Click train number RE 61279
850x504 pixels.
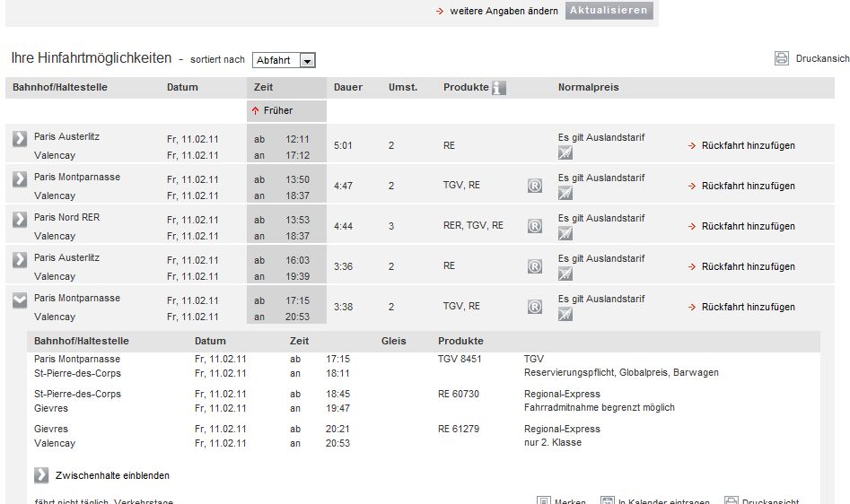tap(459, 429)
